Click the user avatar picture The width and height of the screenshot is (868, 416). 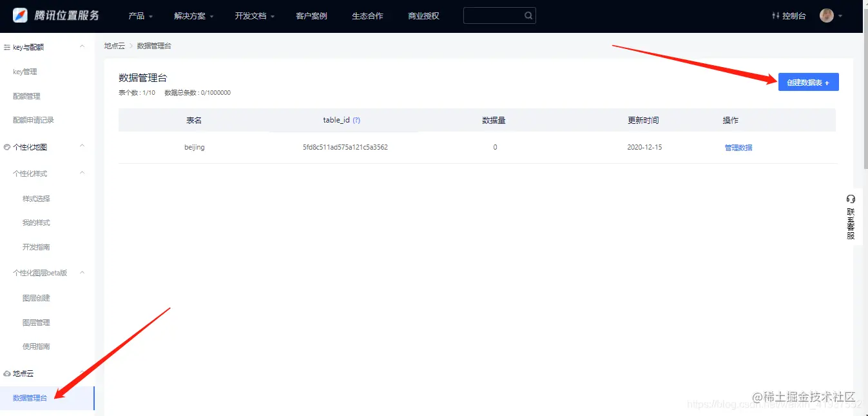point(827,15)
